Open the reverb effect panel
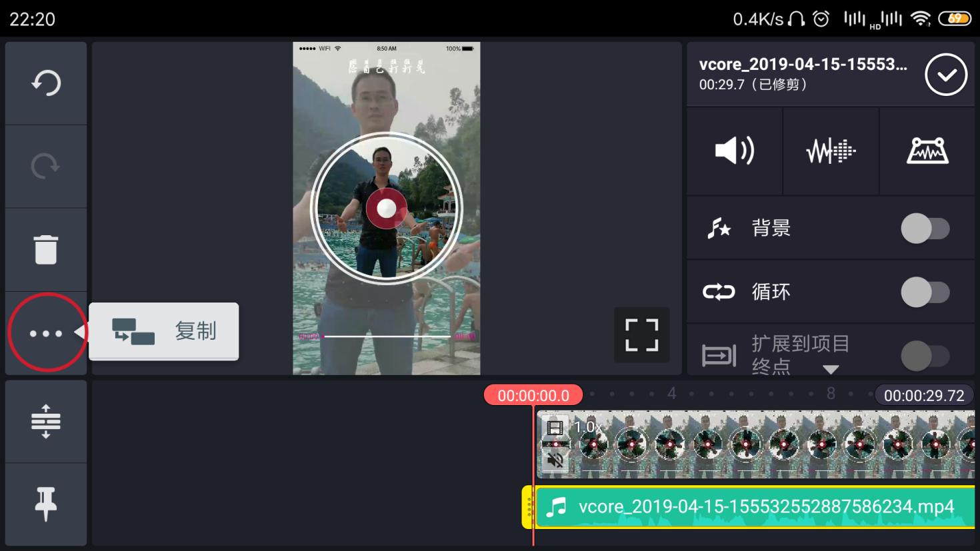 tap(927, 151)
